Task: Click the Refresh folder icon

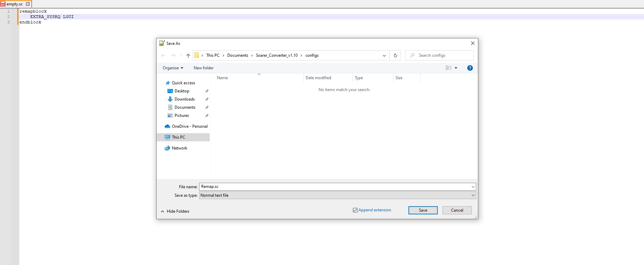Action: [x=395, y=55]
